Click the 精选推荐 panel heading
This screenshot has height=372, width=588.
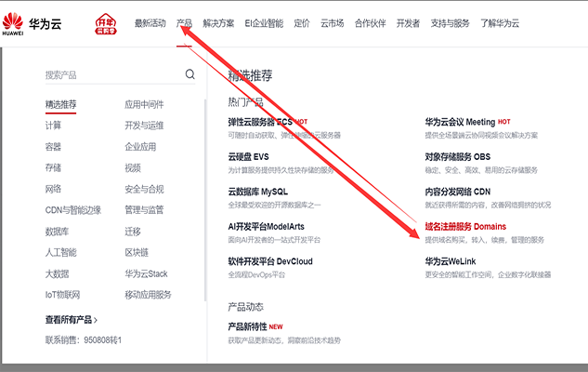[x=250, y=76]
